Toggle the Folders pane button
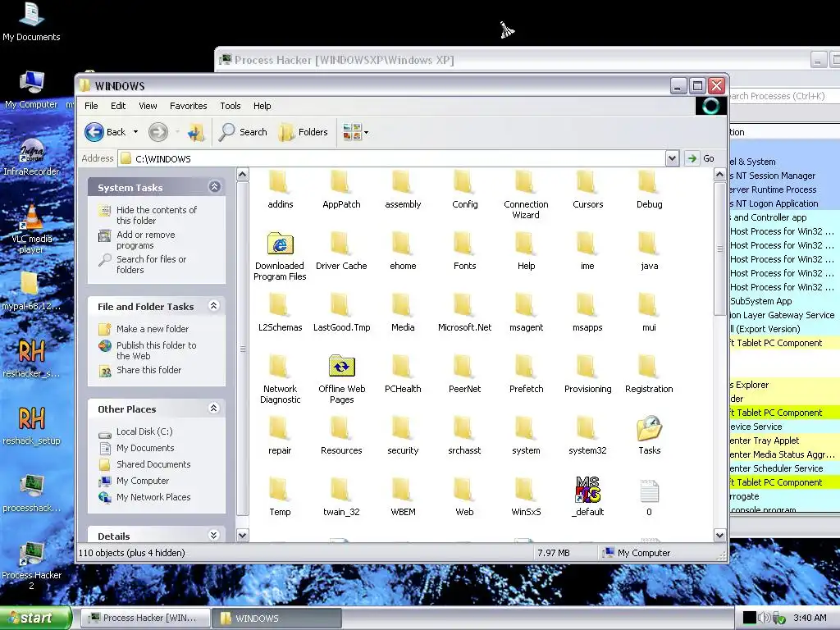This screenshot has width=840, height=630. tap(304, 132)
